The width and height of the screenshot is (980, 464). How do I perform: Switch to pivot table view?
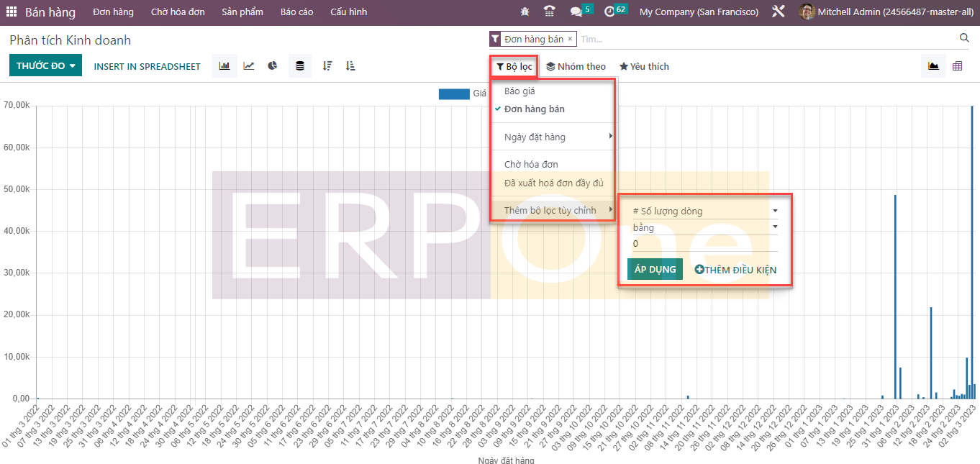click(x=957, y=66)
